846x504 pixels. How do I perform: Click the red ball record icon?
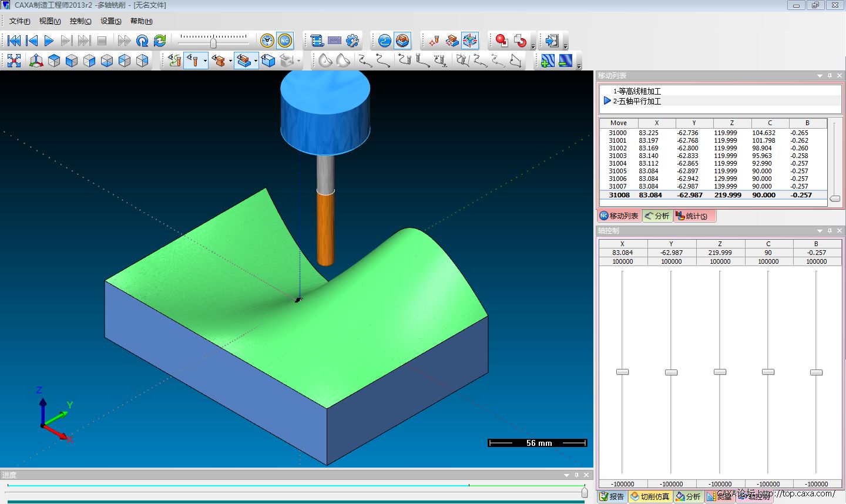(x=502, y=41)
